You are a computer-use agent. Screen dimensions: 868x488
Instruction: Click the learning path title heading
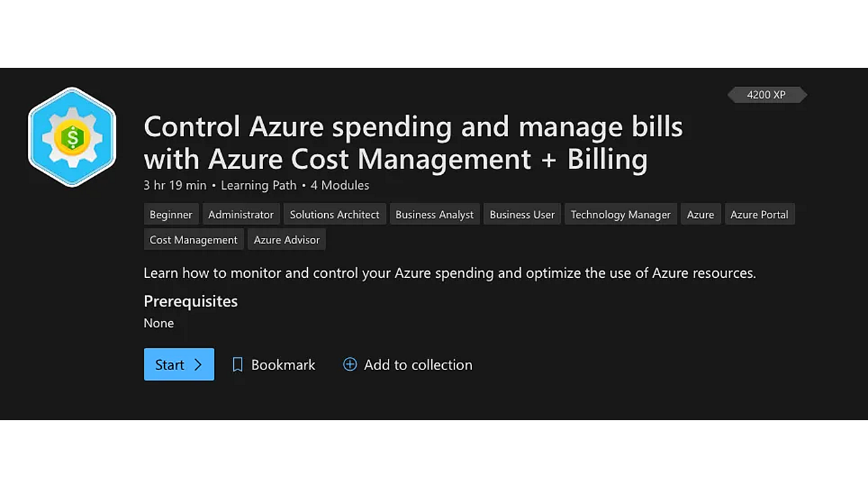414,142
